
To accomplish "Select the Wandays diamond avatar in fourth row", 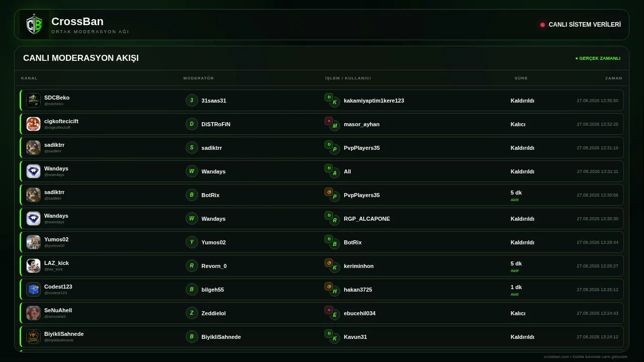I will click(x=33, y=171).
